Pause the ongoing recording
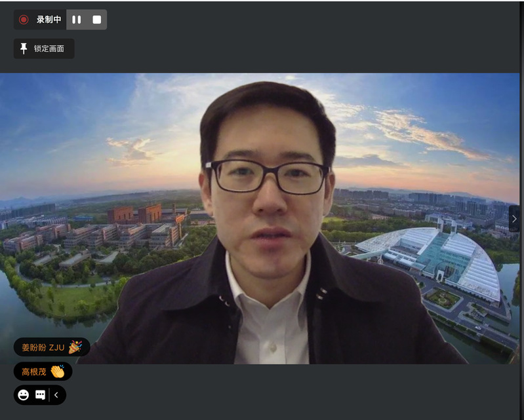524x420 pixels. [77, 20]
